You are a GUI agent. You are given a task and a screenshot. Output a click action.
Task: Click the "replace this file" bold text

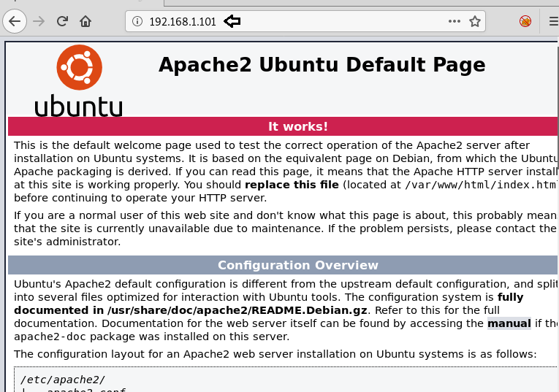tap(292, 185)
